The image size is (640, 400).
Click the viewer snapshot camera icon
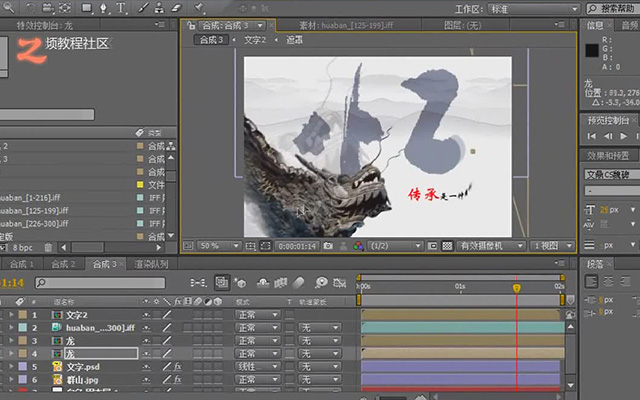point(328,246)
